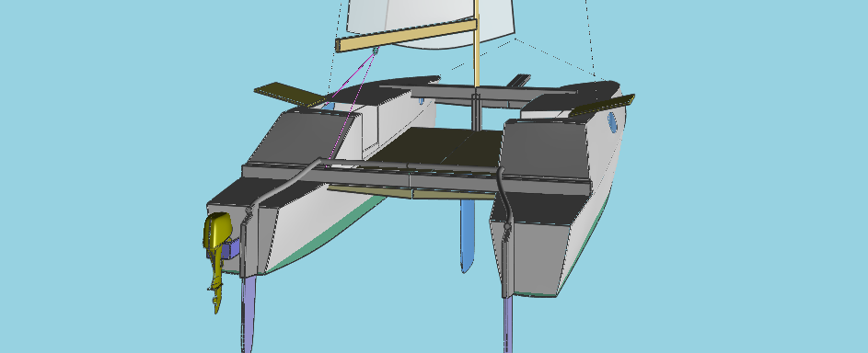Click the olive flat panel on left hull
Viewport: 868px width, 353px height.
(x=288, y=94)
